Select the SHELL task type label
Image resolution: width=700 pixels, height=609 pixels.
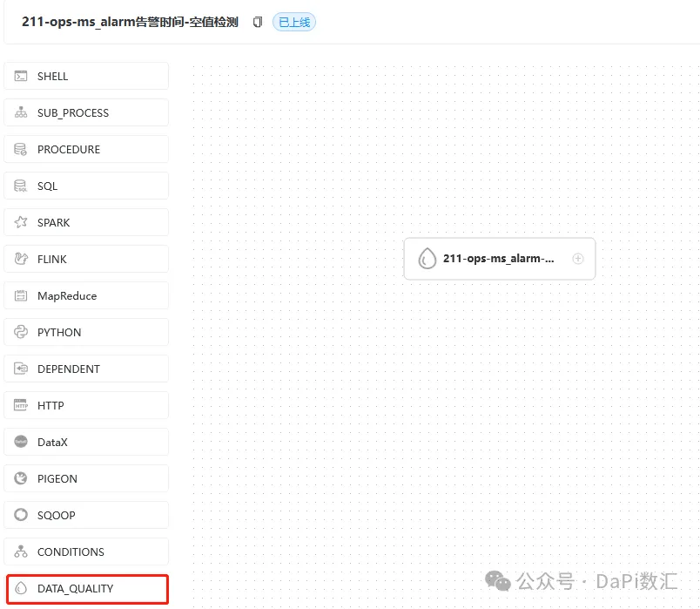tap(53, 77)
